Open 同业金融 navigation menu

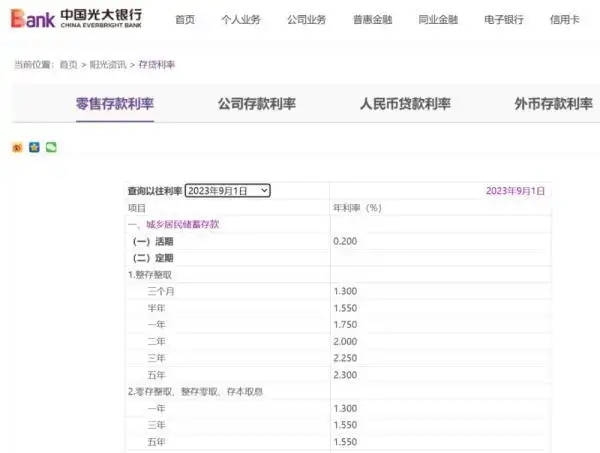[438, 19]
